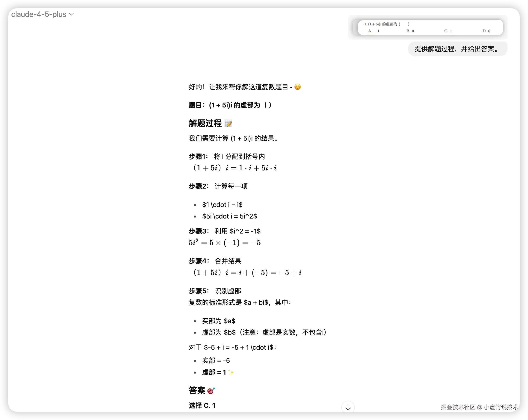Click the bullet 实部 = -5
This screenshot has width=528, height=420.
[216, 360]
